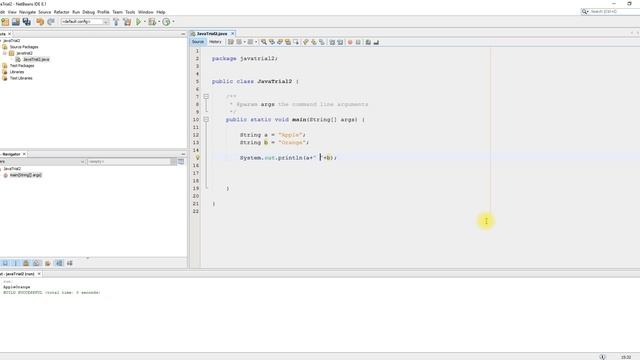
Task: Select JavaTrial2.java in the Projects tree
Action: coord(36,60)
